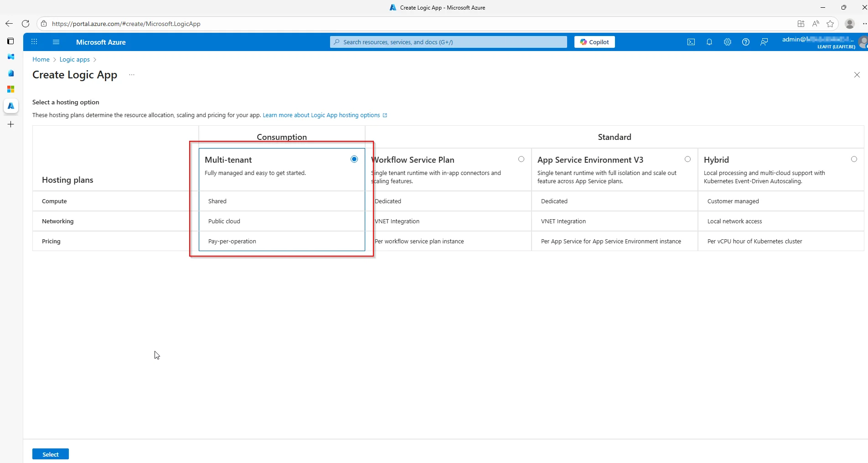Click 'Per workflow service plan instance' cell

(x=448, y=241)
